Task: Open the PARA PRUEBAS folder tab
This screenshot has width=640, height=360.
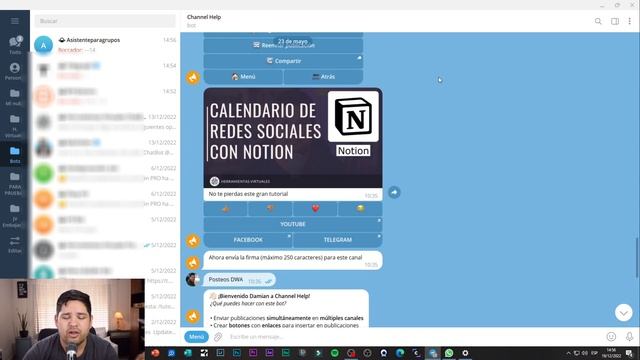Action: click(x=15, y=183)
